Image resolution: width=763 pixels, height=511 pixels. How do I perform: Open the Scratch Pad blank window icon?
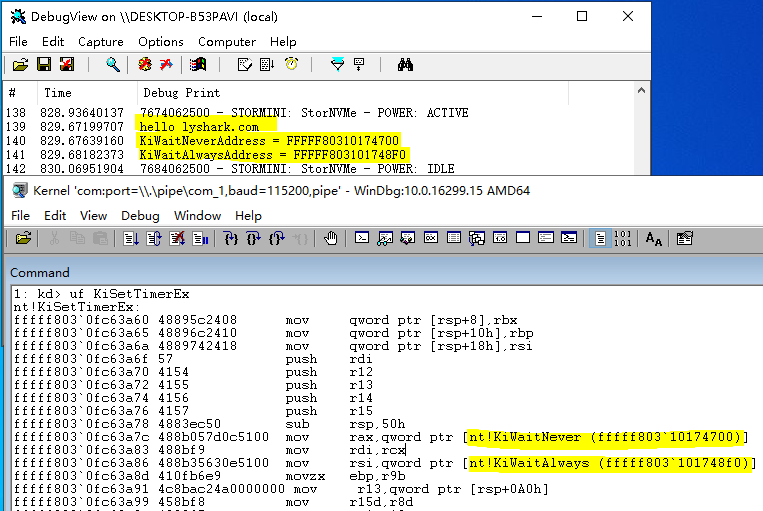tap(523, 238)
